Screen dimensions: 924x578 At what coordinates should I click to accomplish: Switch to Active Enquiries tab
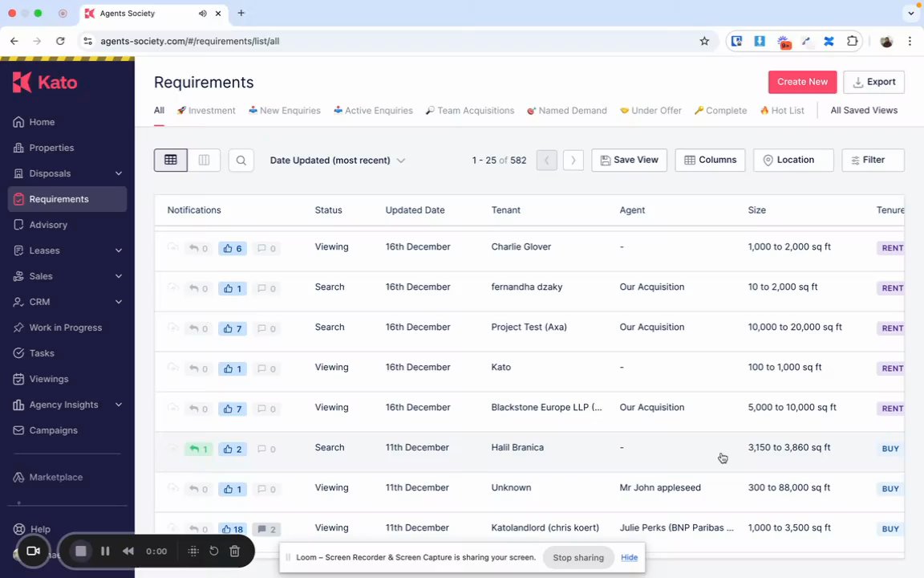pyautogui.click(x=373, y=110)
